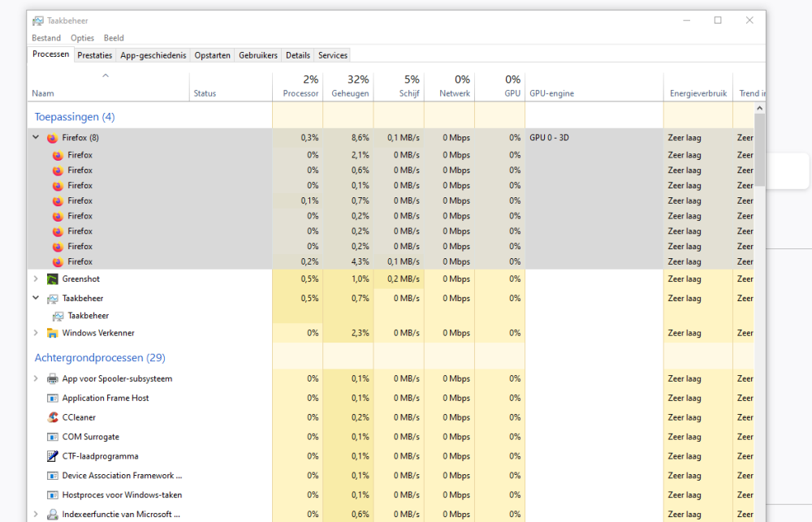This screenshot has width=812, height=522.
Task: Sort processes by the Processor column
Action: [x=299, y=85]
